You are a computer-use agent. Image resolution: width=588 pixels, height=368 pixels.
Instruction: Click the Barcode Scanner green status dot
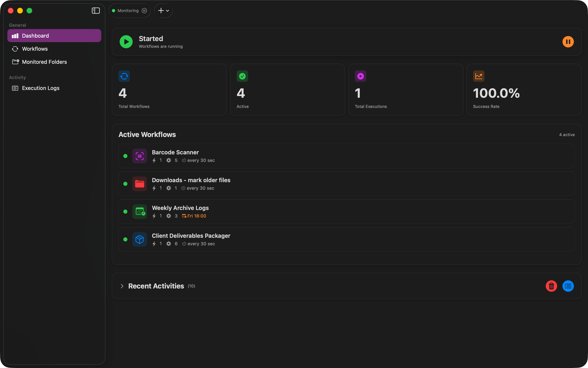[125, 156]
